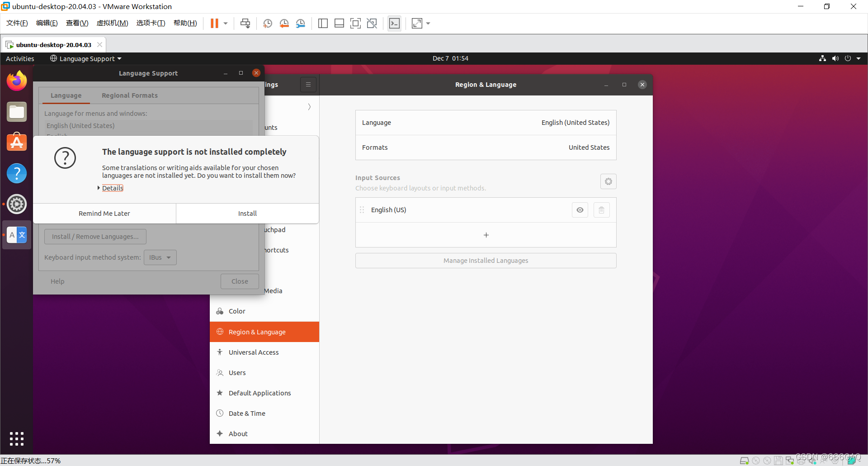Image resolution: width=868 pixels, height=466 pixels.
Task: Select Color in the Settings sidebar
Action: (264, 311)
